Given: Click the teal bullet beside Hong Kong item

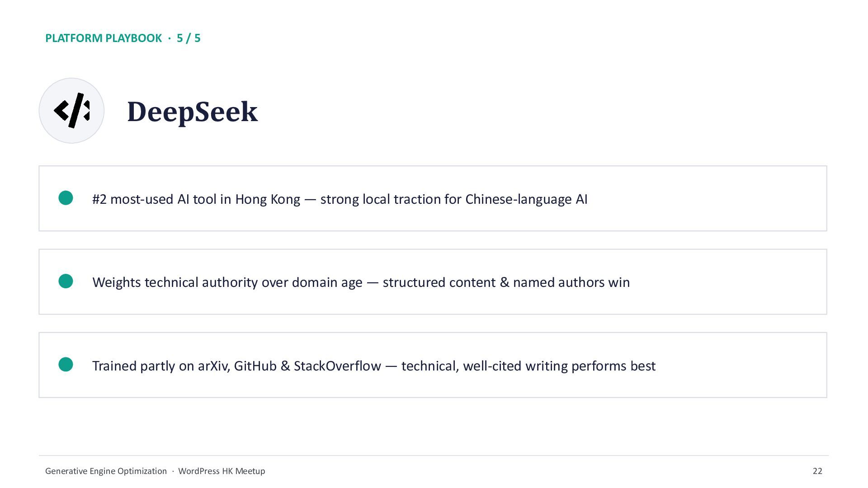Looking at the screenshot, I should (66, 198).
